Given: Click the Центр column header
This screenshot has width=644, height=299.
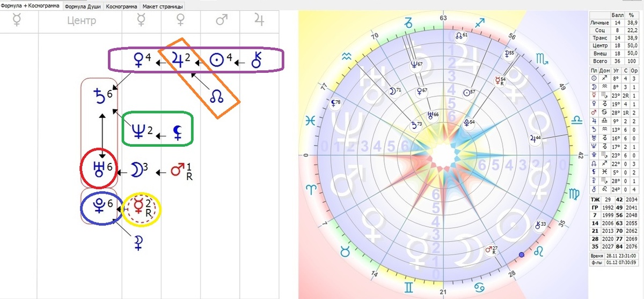Looking at the screenshot, I should [x=82, y=21].
